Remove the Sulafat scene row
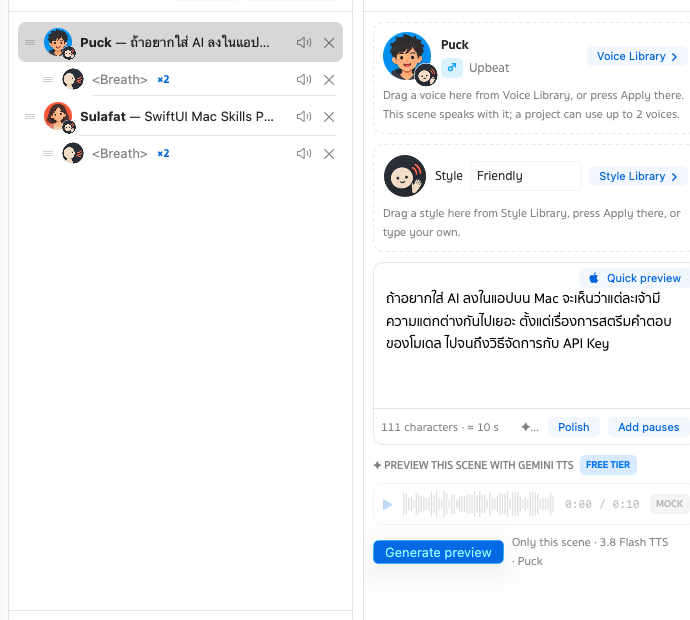Viewport: 690px width, 620px height. [329, 117]
